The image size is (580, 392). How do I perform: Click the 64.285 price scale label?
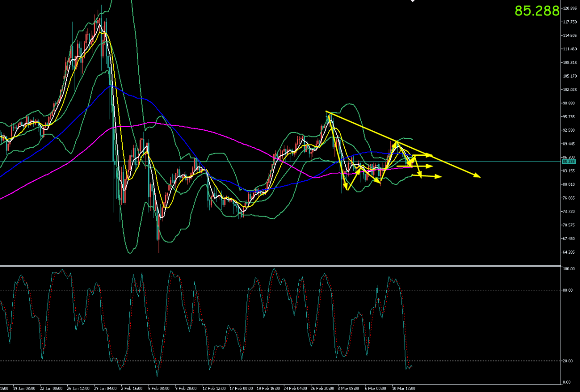pos(570,252)
